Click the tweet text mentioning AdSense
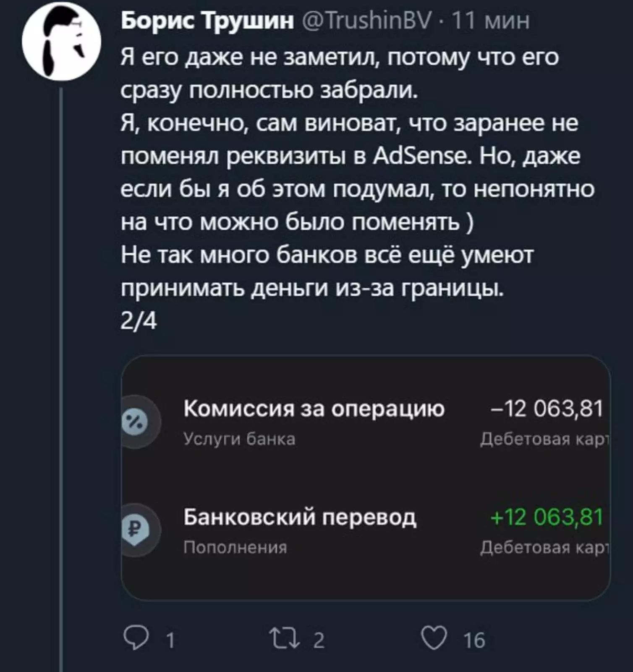This screenshot has height=672, width=633. [351, 157]
